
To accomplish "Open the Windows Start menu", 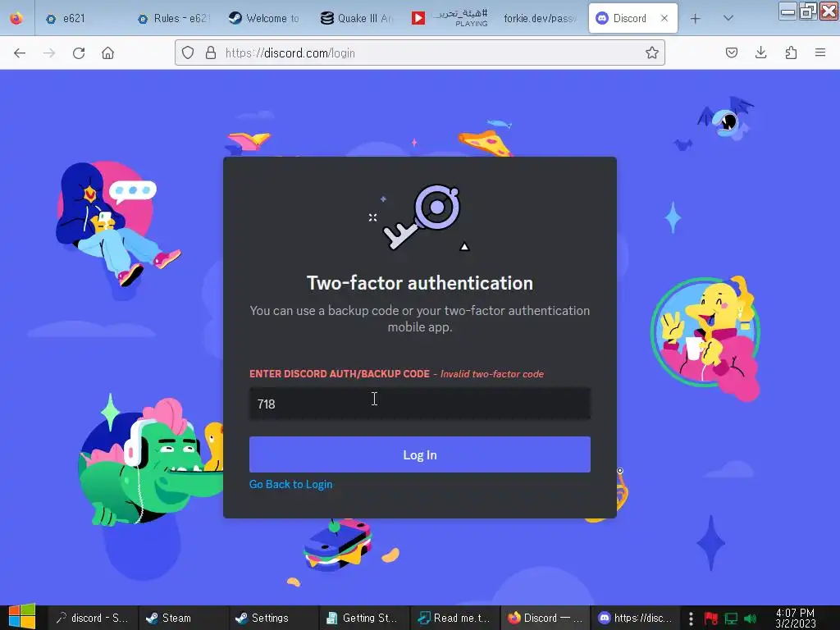I will tap(22, 617).
